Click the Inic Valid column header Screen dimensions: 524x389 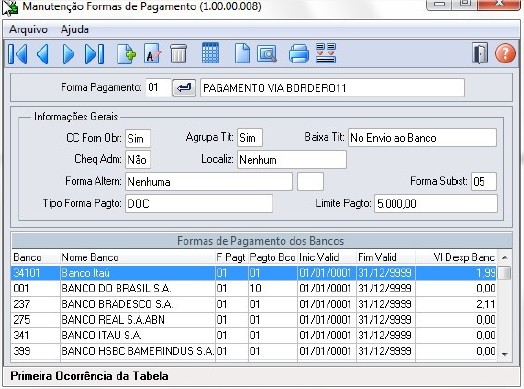tap(327, 257)
